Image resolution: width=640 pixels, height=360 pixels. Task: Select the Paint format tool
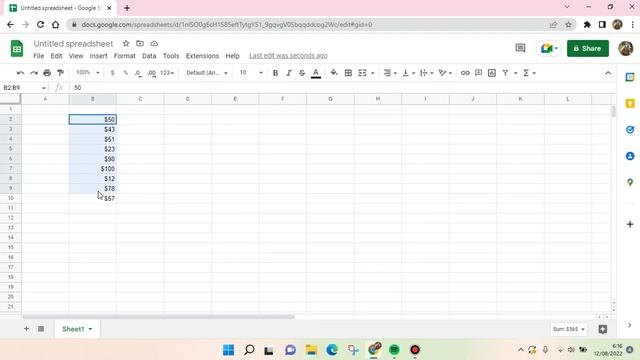point(61,73)
